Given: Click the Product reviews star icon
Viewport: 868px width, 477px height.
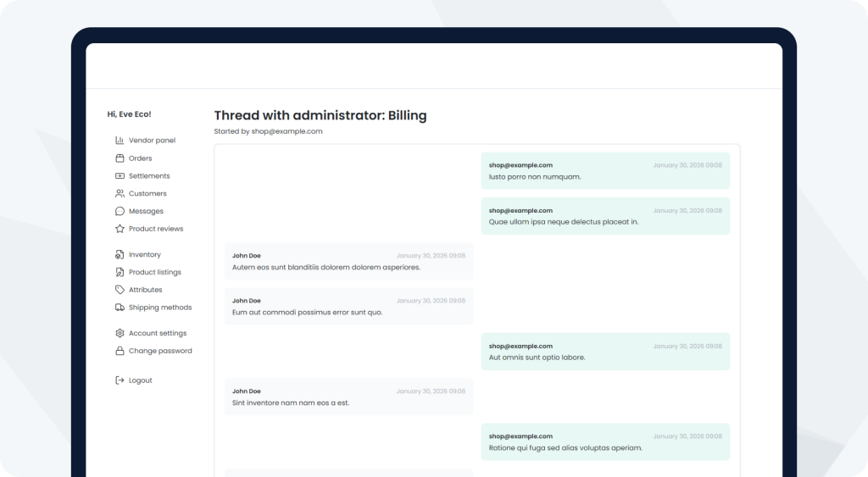Looking at the screenshot, I should (120, 229).
